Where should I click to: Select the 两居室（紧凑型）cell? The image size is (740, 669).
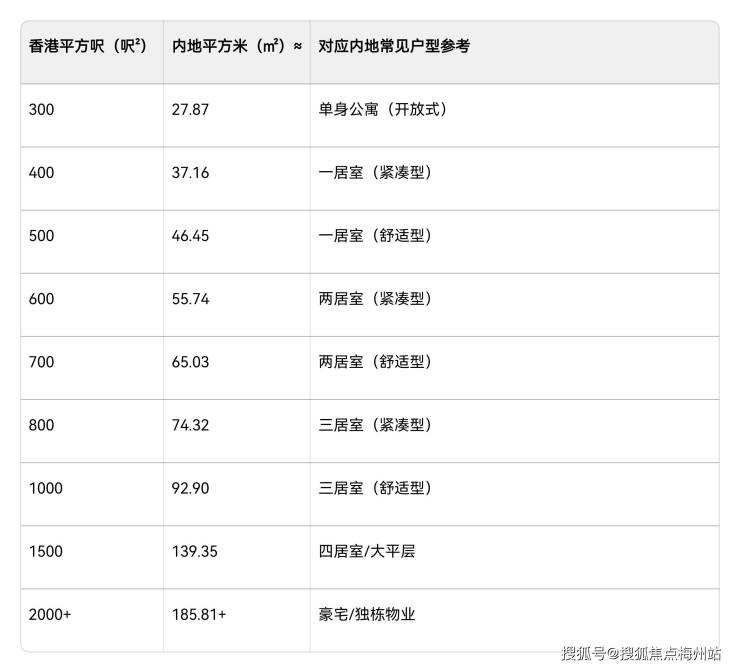(x=375, y=298)
